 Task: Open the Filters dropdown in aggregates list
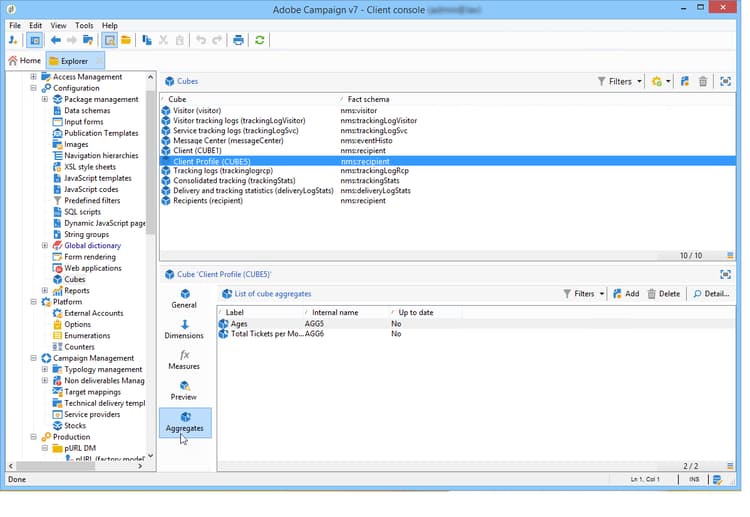584,294
